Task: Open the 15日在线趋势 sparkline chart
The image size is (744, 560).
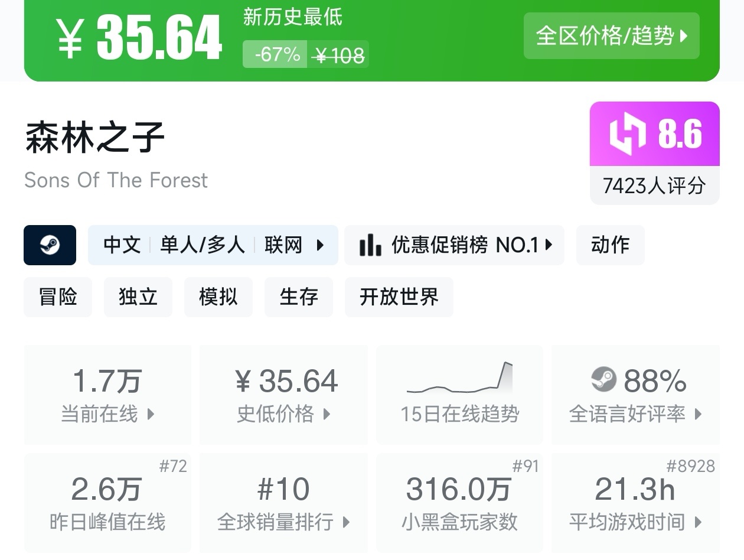Action: click(x=459, y=379)
